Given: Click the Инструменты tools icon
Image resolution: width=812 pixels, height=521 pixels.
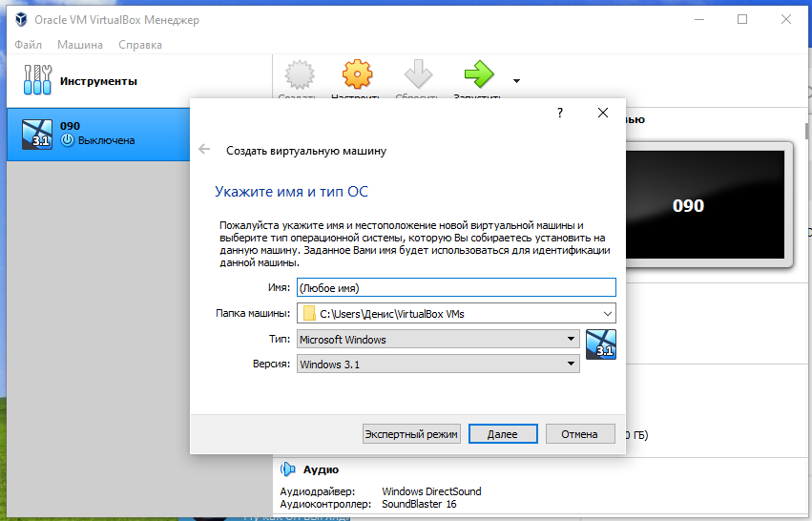Looking at the screenshot, I should (33, 81).
